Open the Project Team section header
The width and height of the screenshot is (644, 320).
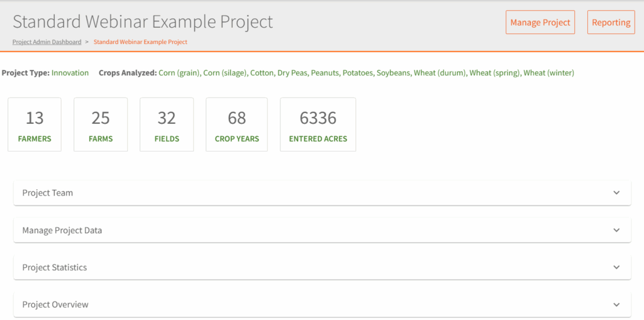tap(48, 193)
